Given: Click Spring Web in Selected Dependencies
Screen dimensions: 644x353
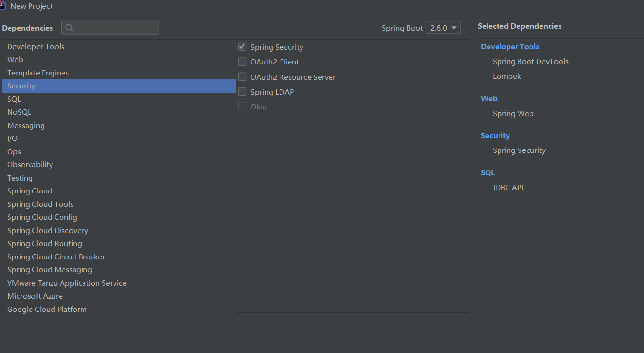Looking at the screenshot, I should [513, 114].
